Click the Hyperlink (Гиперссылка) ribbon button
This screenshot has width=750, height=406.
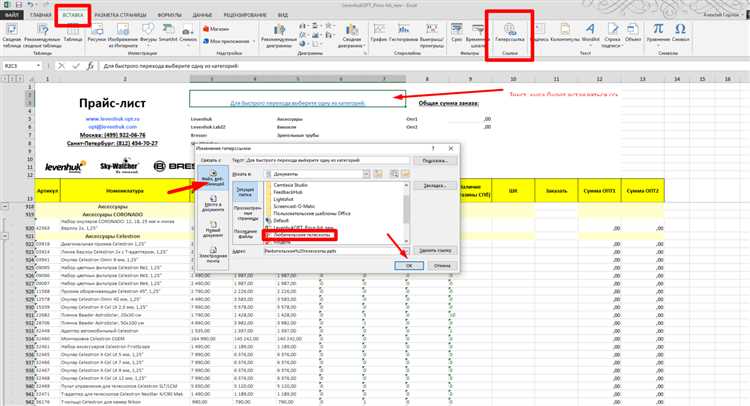[x=509, y=33]
